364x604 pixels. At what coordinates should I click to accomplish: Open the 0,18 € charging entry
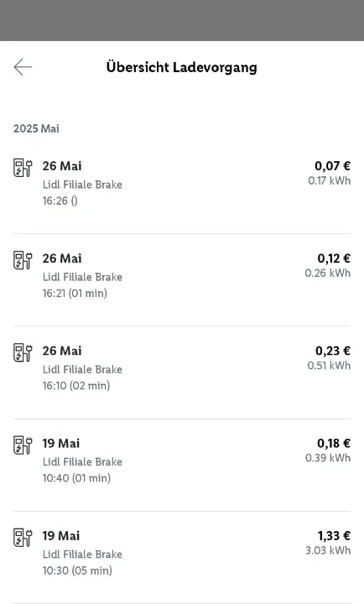pyautogui.click(x=182, y=465)
